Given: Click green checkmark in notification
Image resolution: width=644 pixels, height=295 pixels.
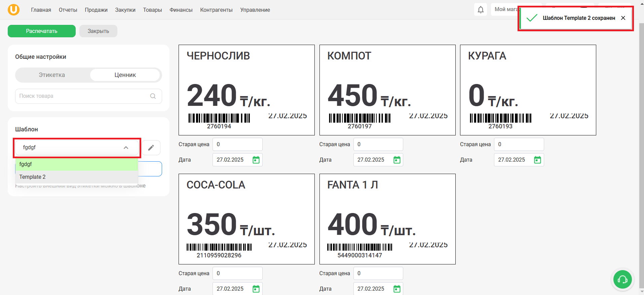Looking at the screenshot, I should coord(532,18).
